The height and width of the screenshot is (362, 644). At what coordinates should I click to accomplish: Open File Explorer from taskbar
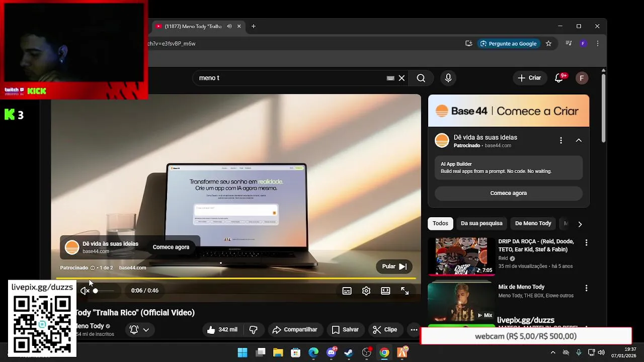coord(278,352)
